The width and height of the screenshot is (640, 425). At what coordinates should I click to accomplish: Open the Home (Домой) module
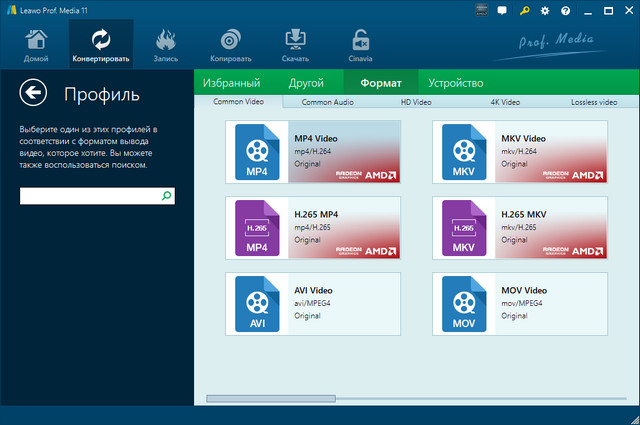pyautogui.click(x=35, y=44)
